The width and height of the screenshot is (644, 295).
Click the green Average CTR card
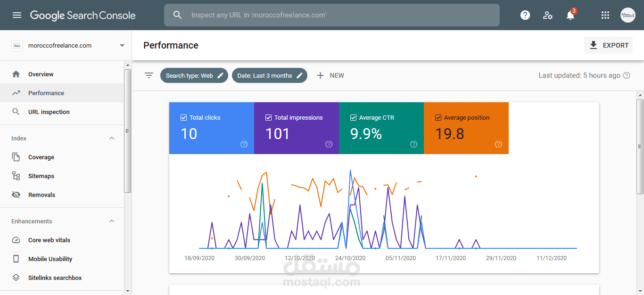[381, 128]
